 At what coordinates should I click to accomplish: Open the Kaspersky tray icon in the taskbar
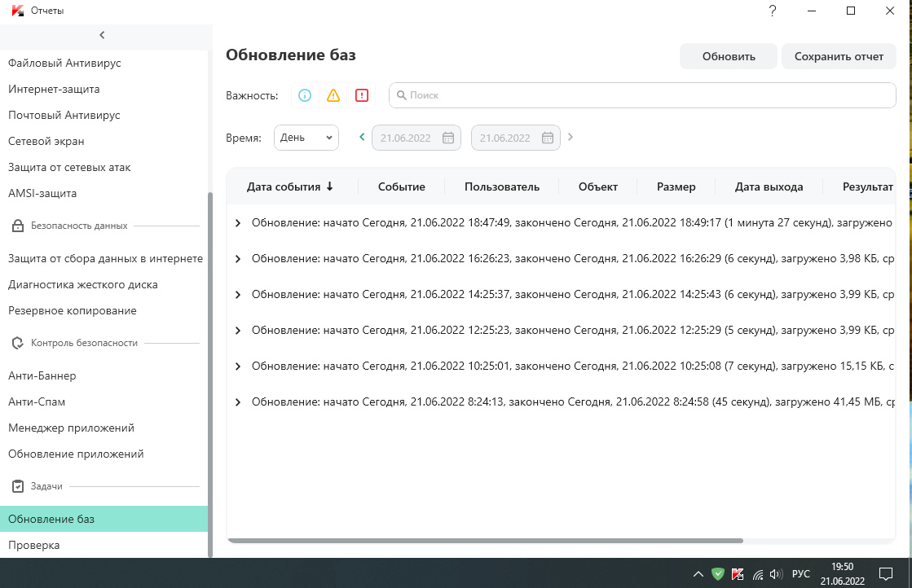738,574
